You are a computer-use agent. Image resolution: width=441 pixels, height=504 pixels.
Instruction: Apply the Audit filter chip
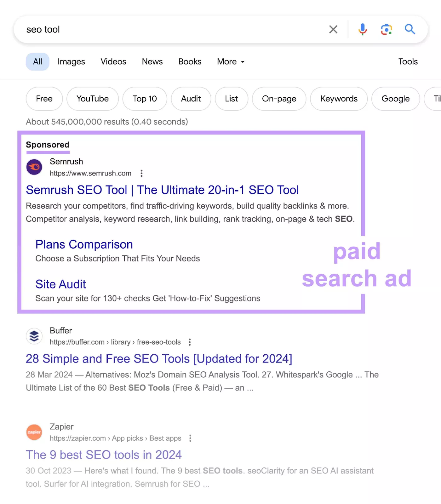click(x=191, y=99)
